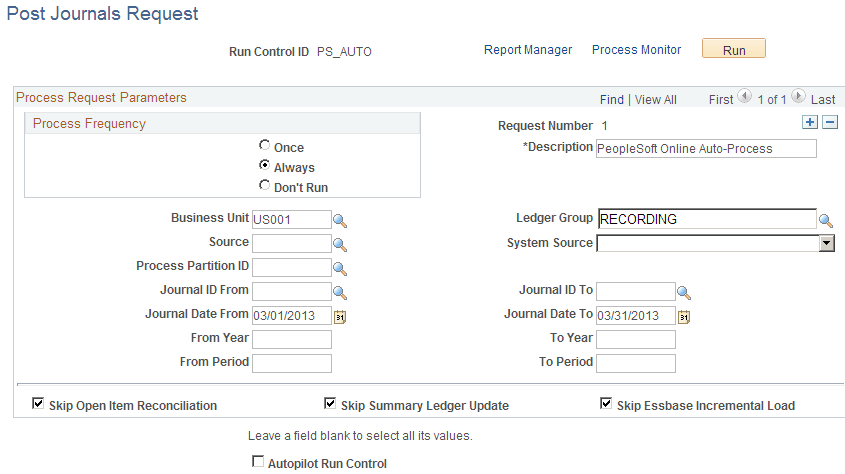Select Once process frequency

[x=264, y=145]
